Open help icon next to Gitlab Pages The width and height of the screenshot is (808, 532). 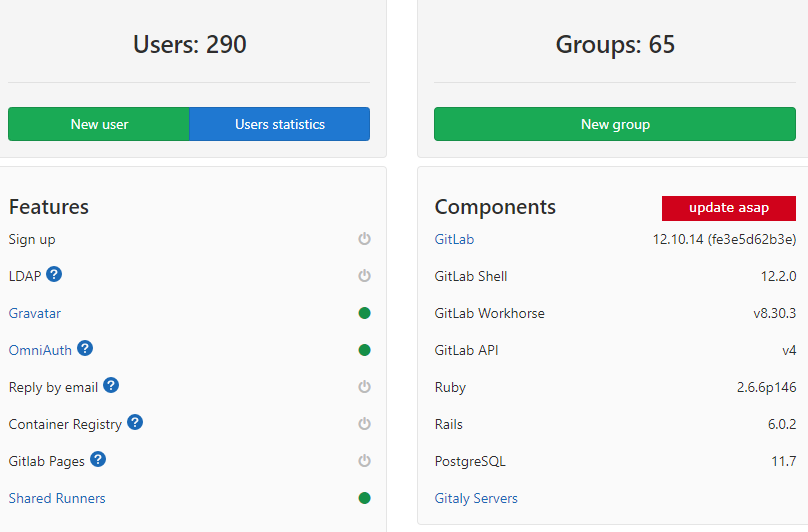98,459
